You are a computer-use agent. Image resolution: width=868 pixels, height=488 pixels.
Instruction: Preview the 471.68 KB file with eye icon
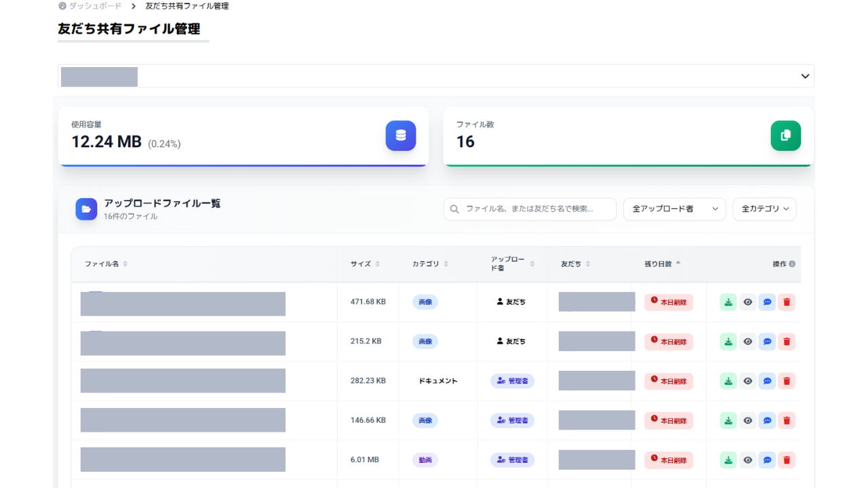747,302
